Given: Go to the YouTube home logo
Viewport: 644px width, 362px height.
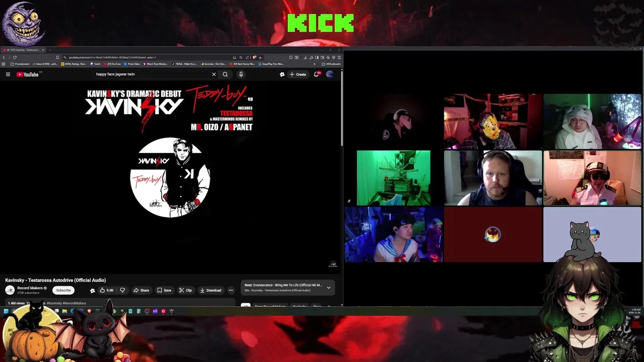Looking at the screenshot, I should 28,74.
